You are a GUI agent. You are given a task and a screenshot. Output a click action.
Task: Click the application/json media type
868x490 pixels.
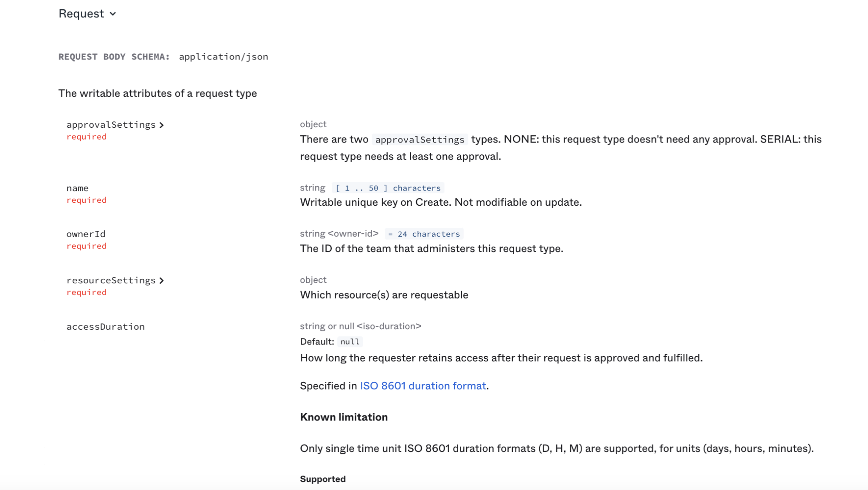point(223,57)
